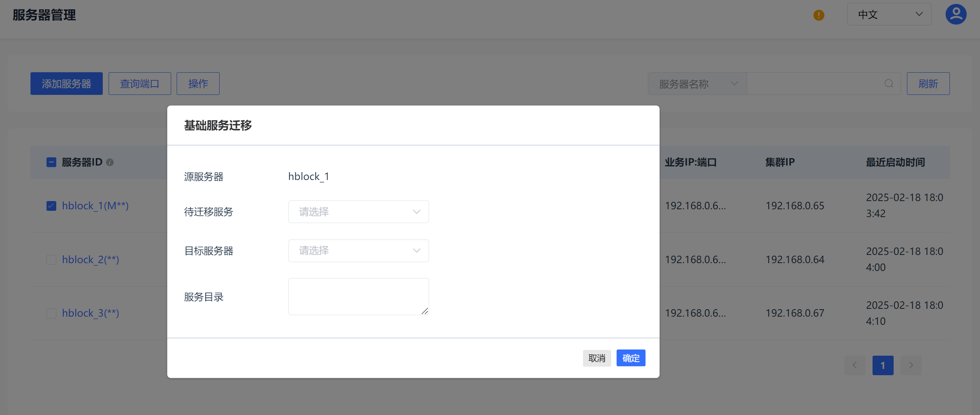
Task: Open the 中文 language dropdown
Action: [x=889, y=14]
